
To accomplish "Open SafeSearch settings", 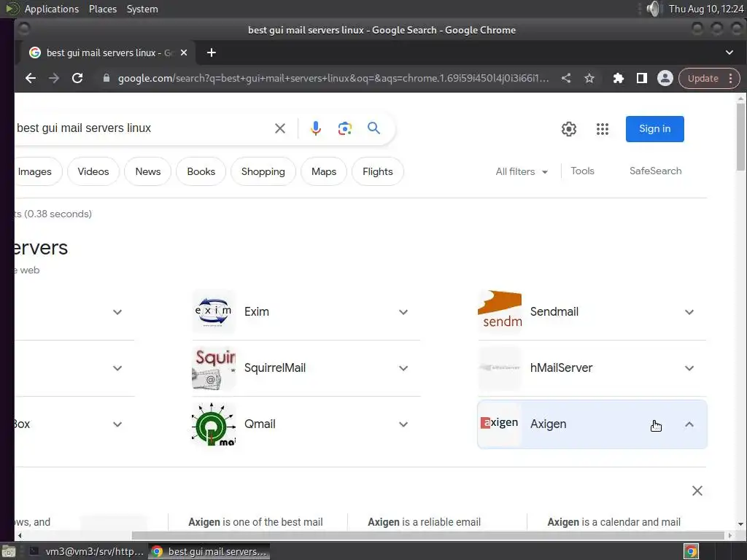I will point(656,171).
